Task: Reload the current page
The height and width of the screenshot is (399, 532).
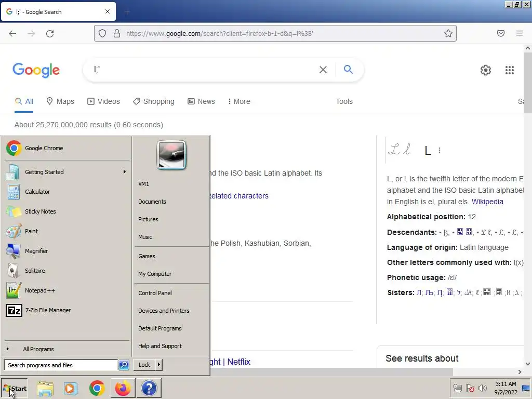Action: [x=50, y=33]
